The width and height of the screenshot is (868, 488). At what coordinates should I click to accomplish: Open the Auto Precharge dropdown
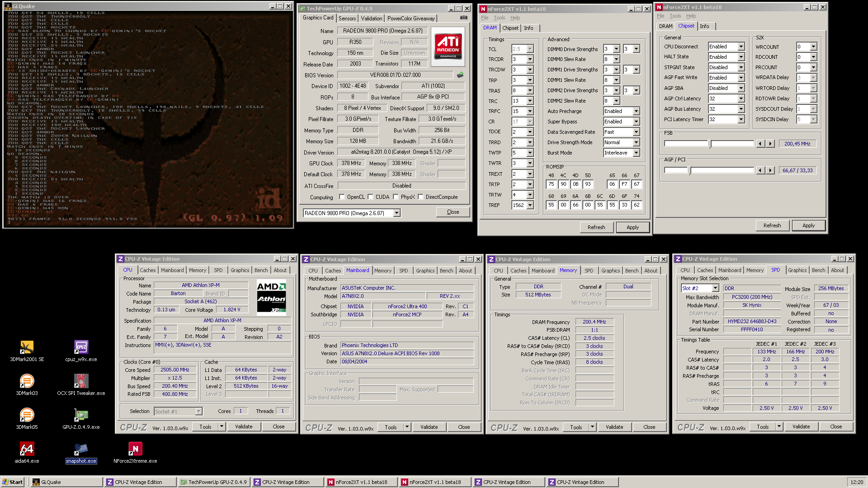point(636,111)
